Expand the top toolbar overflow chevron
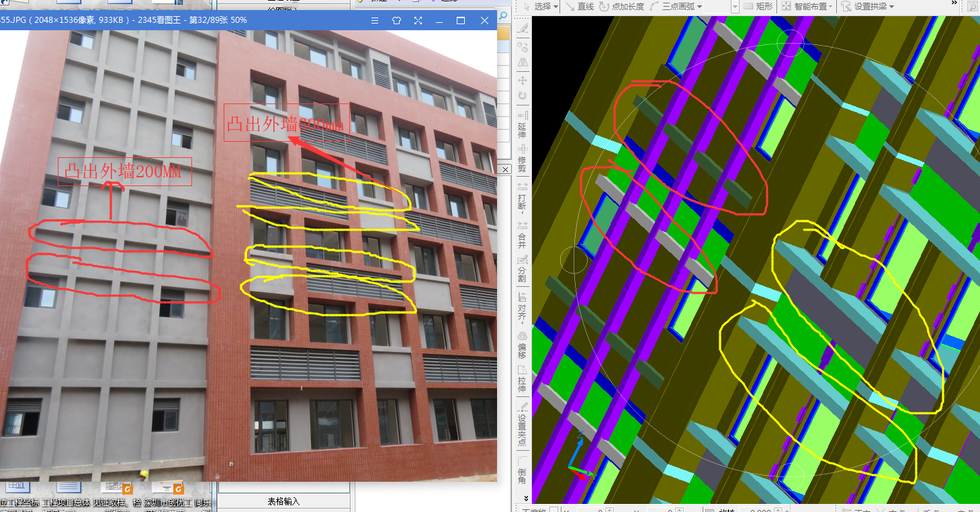Screen dimensions: 980x512 (954, 3)
